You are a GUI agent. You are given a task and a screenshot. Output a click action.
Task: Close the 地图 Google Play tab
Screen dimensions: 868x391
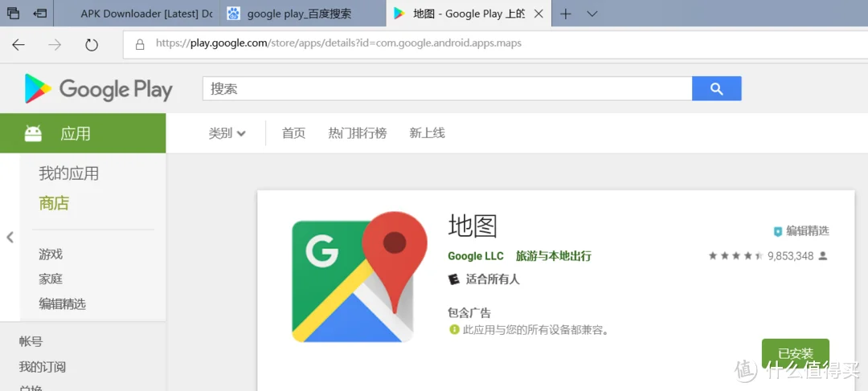[x=538, y=14]
